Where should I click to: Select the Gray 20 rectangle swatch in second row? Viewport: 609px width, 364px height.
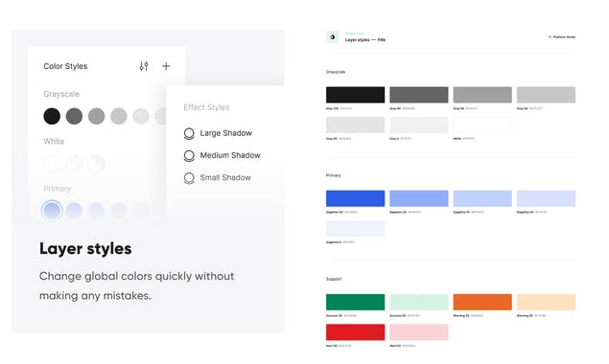(x=356, y=125)
